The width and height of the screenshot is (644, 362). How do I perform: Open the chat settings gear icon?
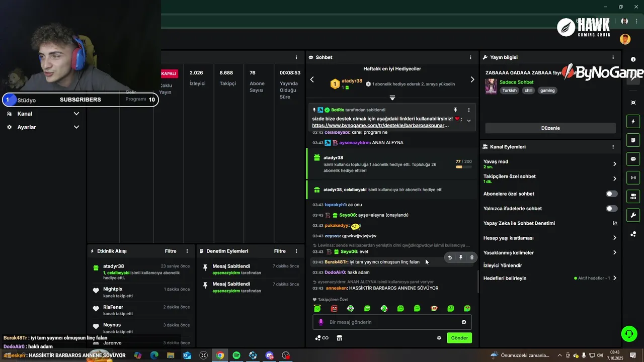[x=439, y=338]
